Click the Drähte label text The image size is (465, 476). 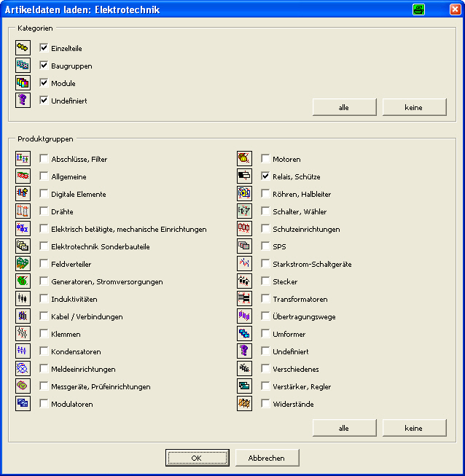tap(62, 211)
